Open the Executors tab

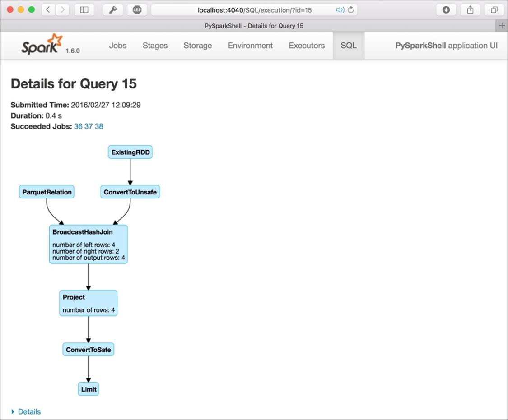pyautogui.click(x=307, y=46)
